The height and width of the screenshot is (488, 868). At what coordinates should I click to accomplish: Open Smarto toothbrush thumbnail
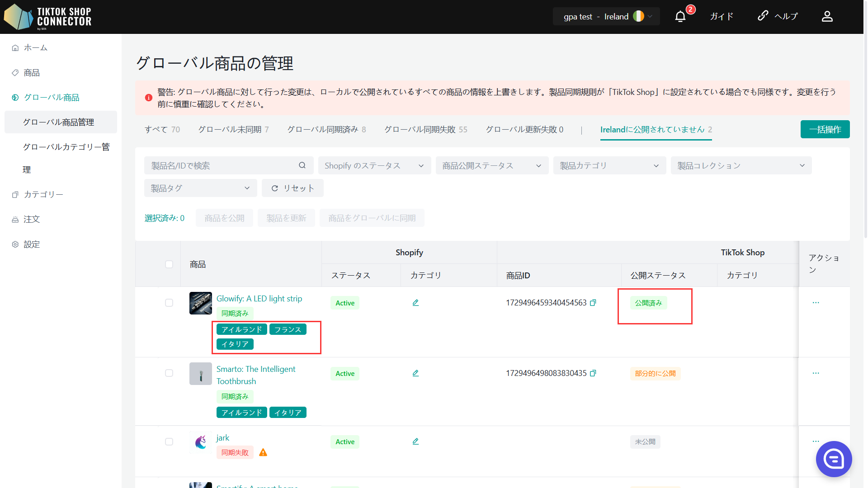201,374
